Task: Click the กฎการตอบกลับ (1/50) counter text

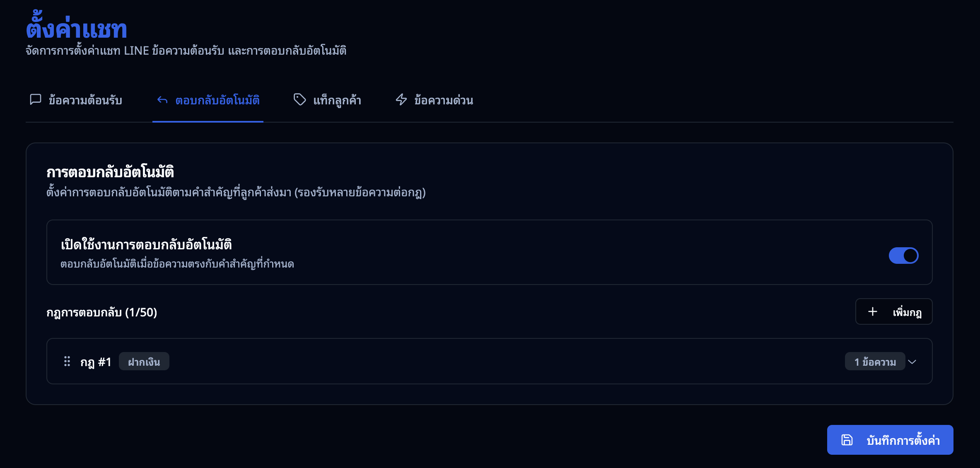Action: coord(101,312)
